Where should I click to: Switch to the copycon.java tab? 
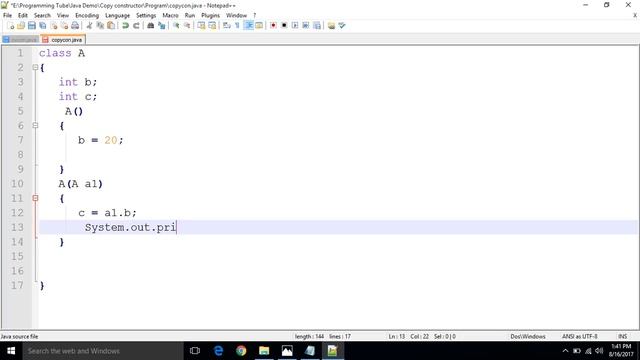(63, 40)
